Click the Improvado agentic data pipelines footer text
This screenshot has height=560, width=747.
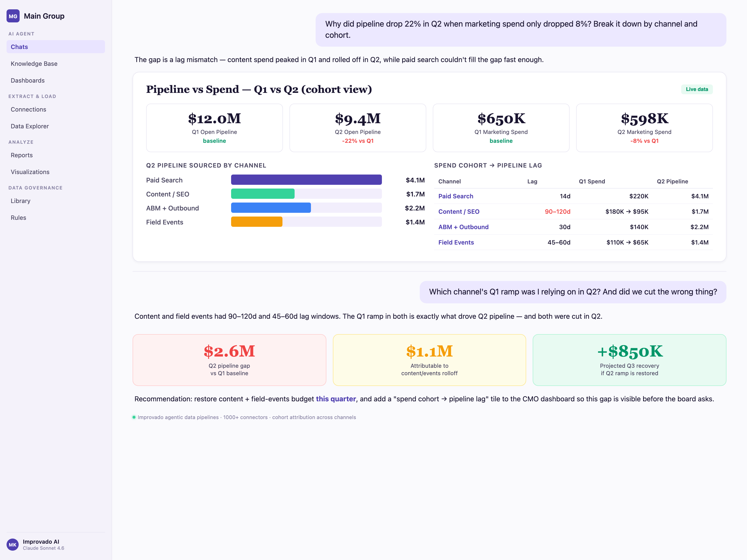247,417
